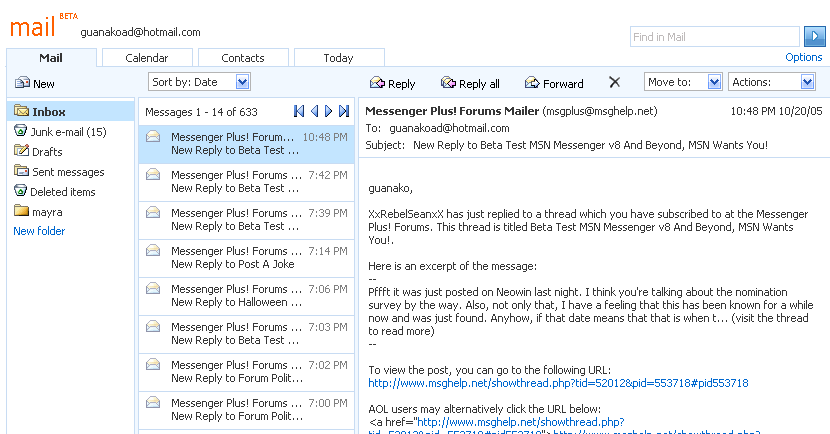Click the Forward envelope icon
The image size is (830, 434).
pyautogui.click(x=532, y=83)
